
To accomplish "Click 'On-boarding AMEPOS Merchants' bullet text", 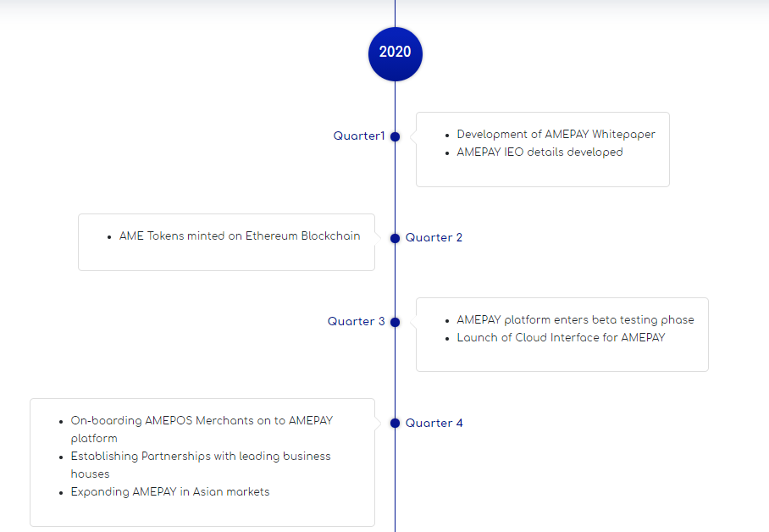I will point(202,429).
